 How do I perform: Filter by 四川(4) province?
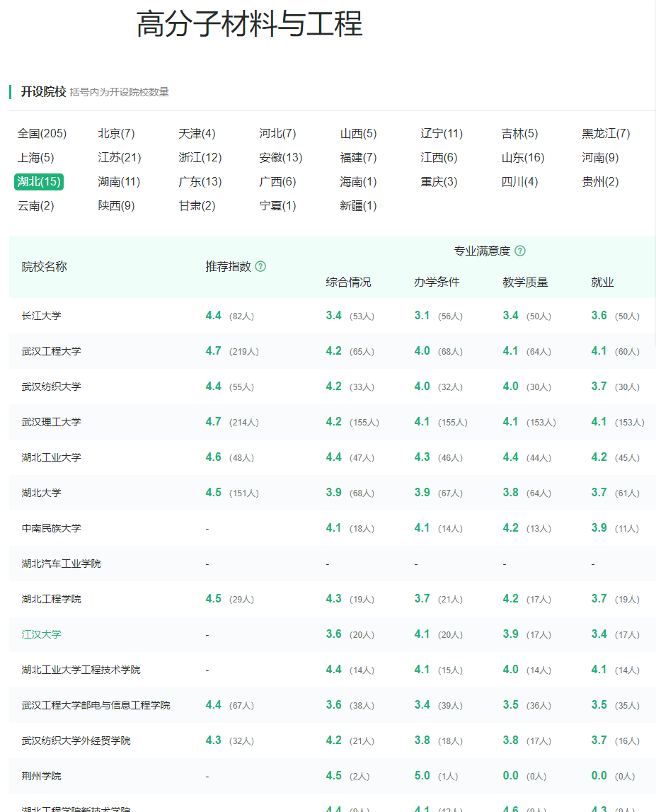(519, 182)
